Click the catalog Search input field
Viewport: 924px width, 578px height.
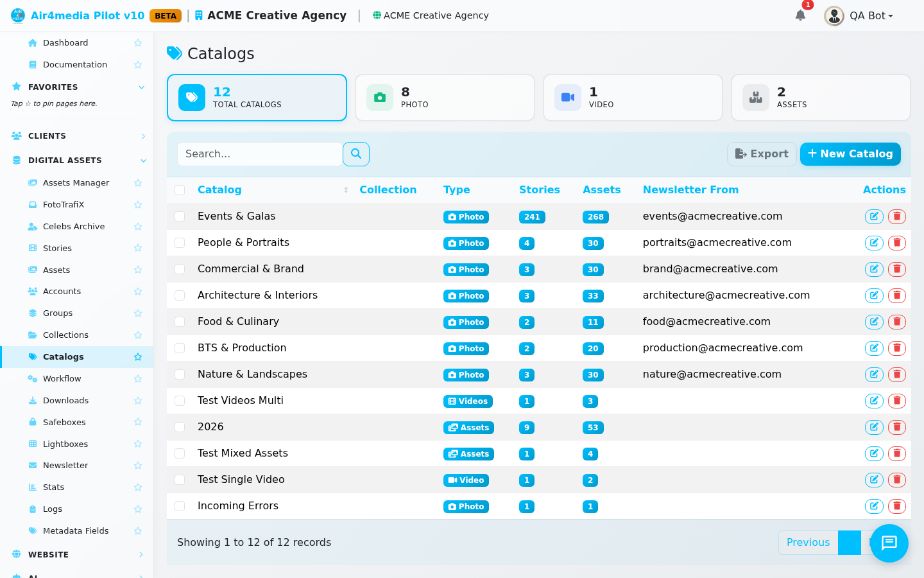click(x=260, y=154)
